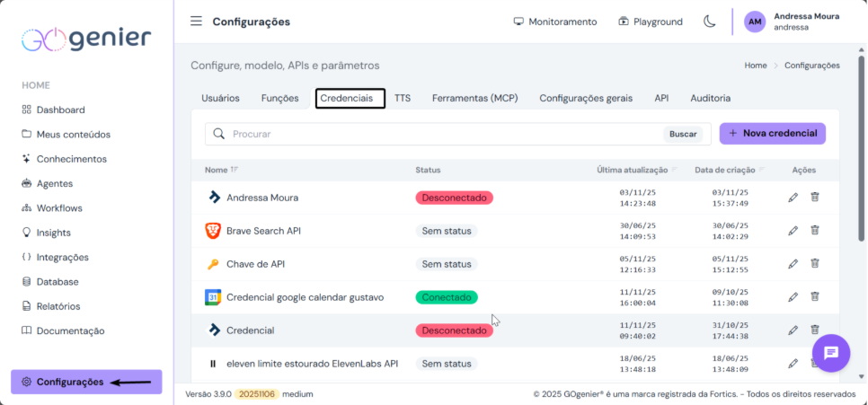Screen dimensions: 868x405
Task: Click the AM user avatar
Action: [755, 22]
